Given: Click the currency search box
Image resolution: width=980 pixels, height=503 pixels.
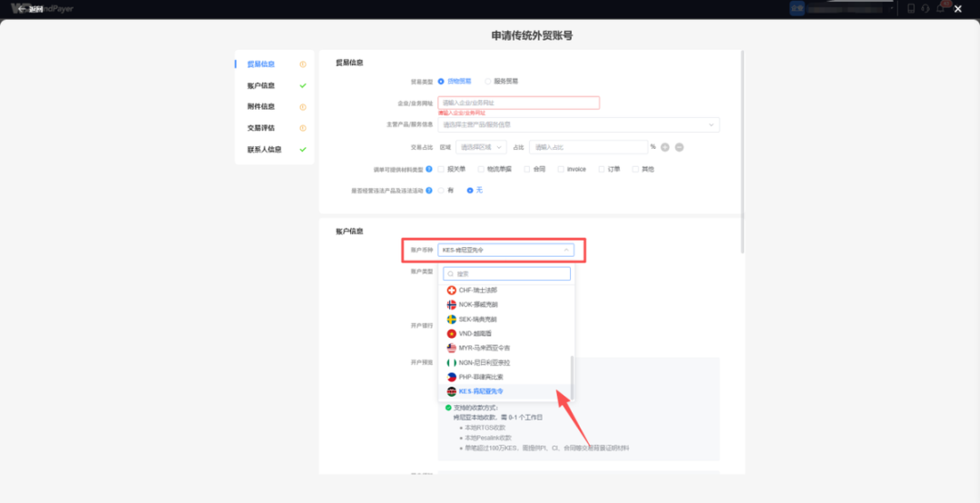Looking at the screenshot, I should [507, 274].
